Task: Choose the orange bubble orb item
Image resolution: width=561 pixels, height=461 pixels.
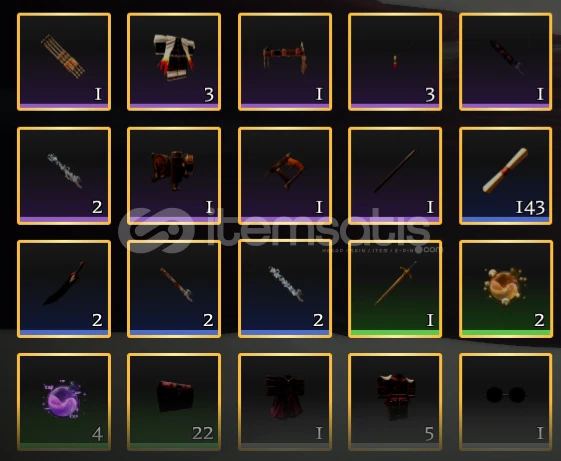Action: pos(506,289)
